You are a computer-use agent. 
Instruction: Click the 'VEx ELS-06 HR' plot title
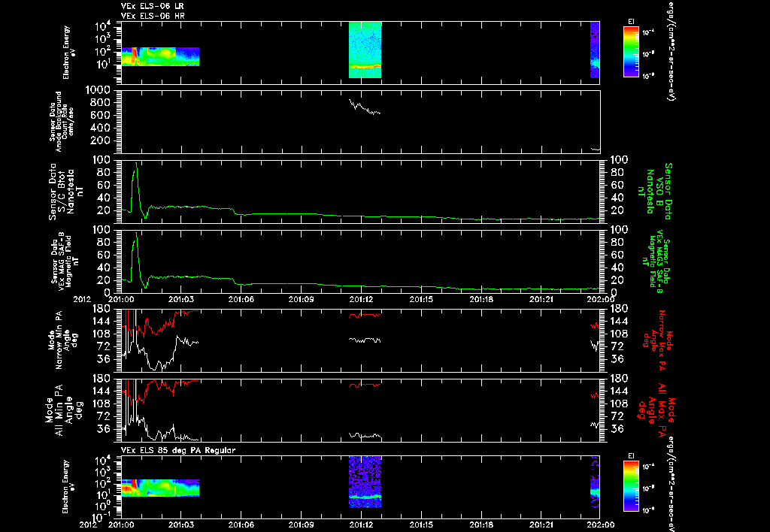coord(153,17)
